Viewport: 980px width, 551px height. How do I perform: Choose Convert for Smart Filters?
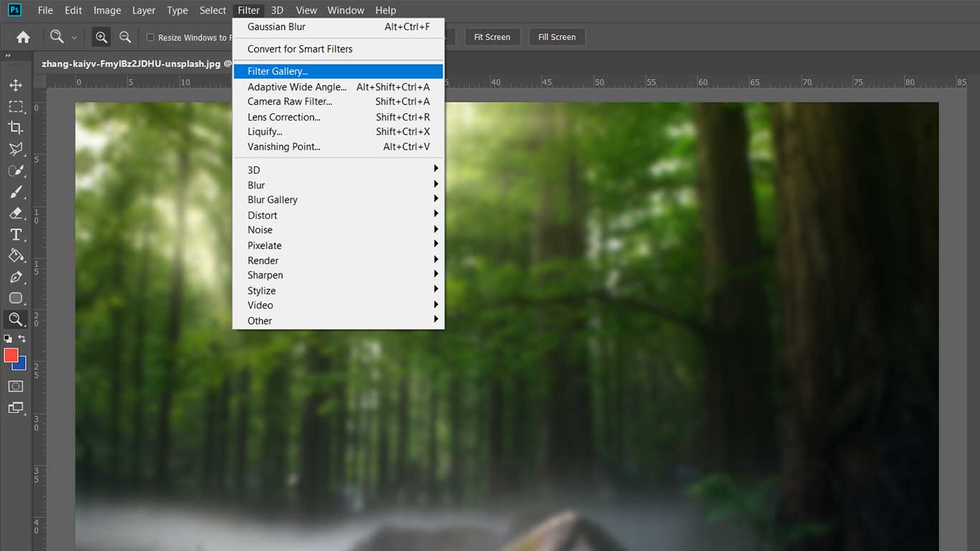click(338, 50)
